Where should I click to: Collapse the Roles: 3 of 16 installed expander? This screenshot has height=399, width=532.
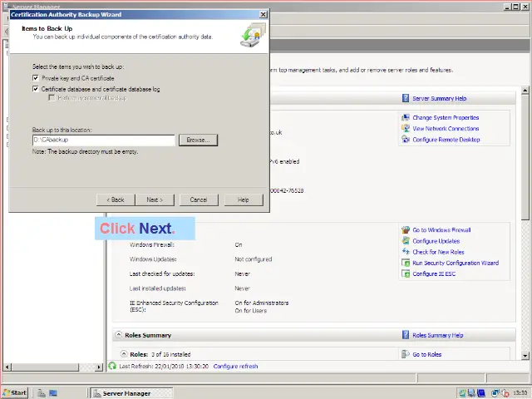click(124, 354)
